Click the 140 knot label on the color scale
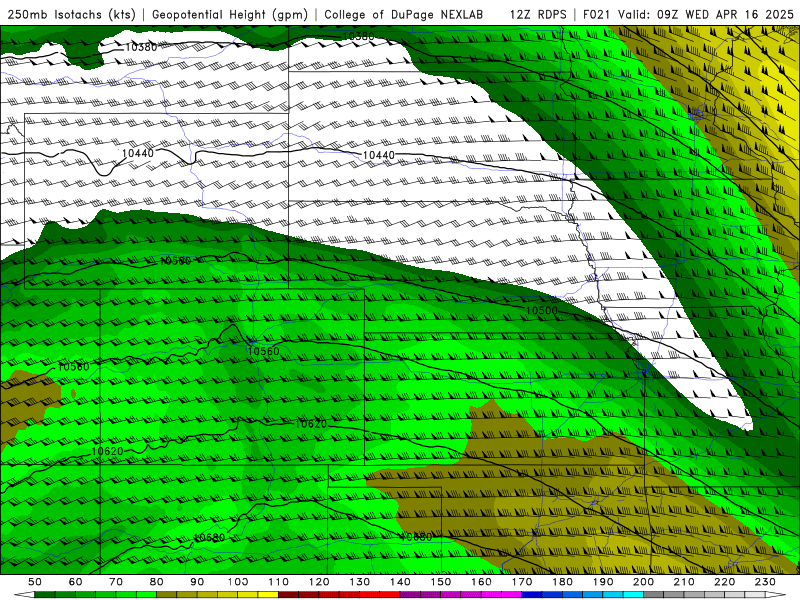 click(400, 582)
